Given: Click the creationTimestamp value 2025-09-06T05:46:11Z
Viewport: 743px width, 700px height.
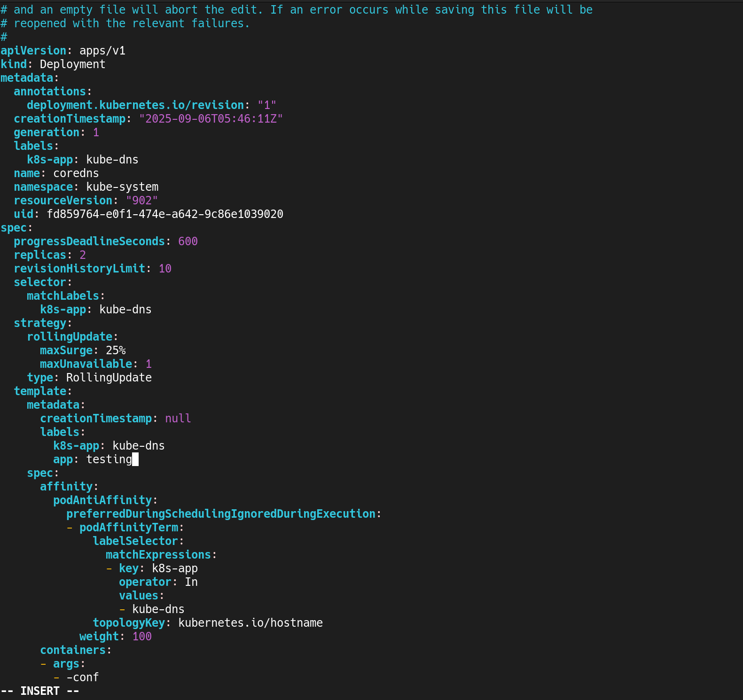Looking at the screenshot, I should click(211, 119).
